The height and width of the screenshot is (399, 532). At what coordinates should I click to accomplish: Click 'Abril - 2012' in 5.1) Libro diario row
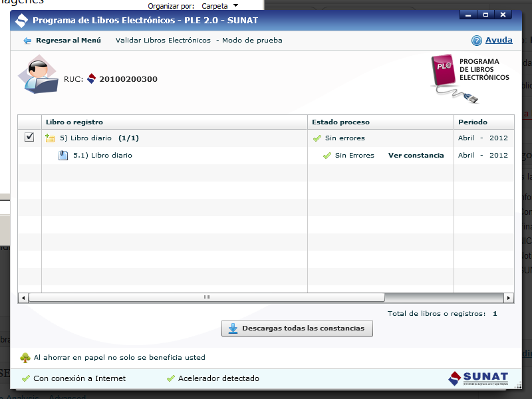point(483,156)
